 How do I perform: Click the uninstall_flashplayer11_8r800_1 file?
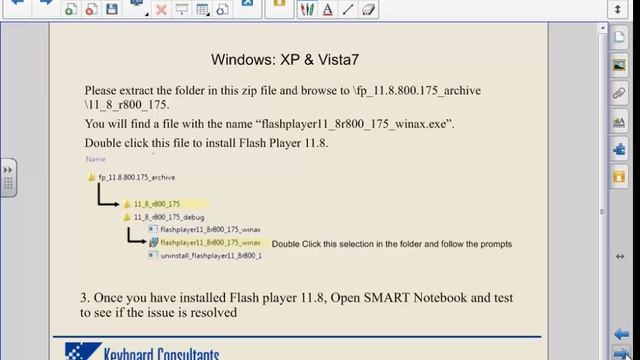[x=205, y=256]
